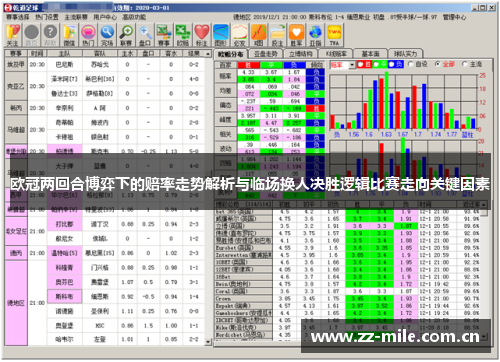This screenshot has height=362, width=500.
Task: Switch to the 球队实力 tab
Action: (x=405, y=54)
